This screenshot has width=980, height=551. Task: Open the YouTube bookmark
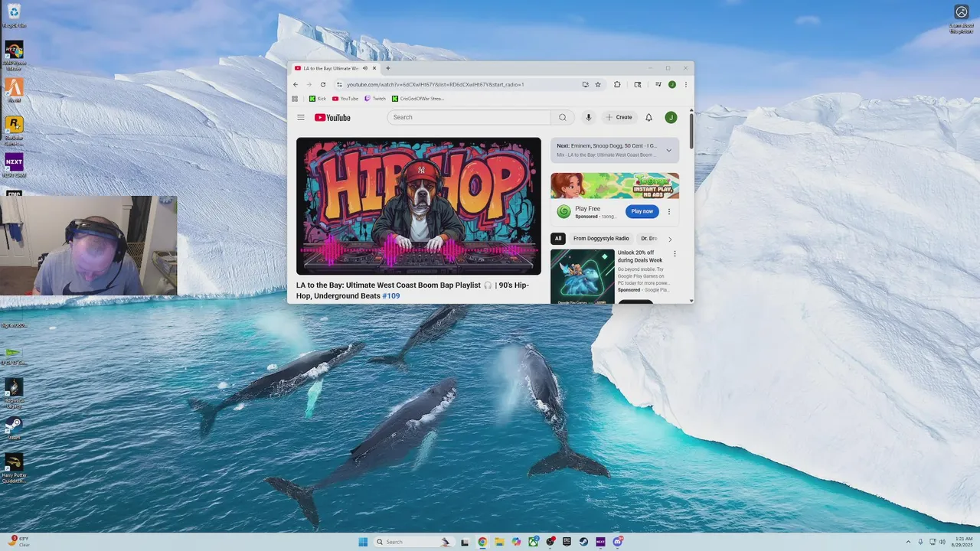coord(345,99)
